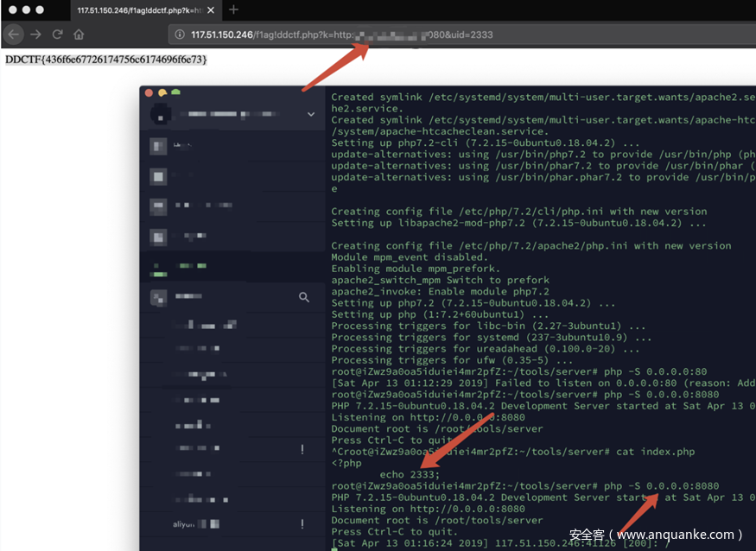
Task: Minimize the terminal app with yellow button
Action: point(162,92)
